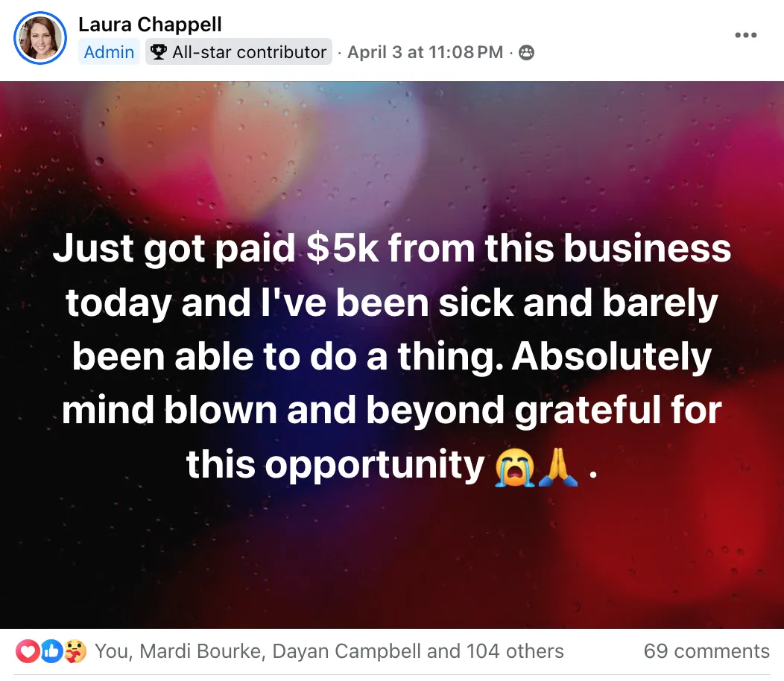Click the crying face emoji in post
Image resolution: width=784 pixels, height=681 pixels.
point(514,467)
